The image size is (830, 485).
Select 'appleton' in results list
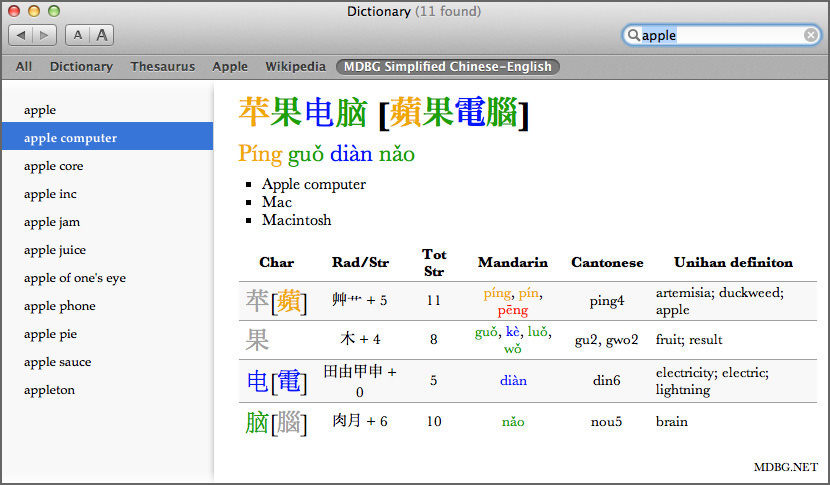[x=107, y=390]
